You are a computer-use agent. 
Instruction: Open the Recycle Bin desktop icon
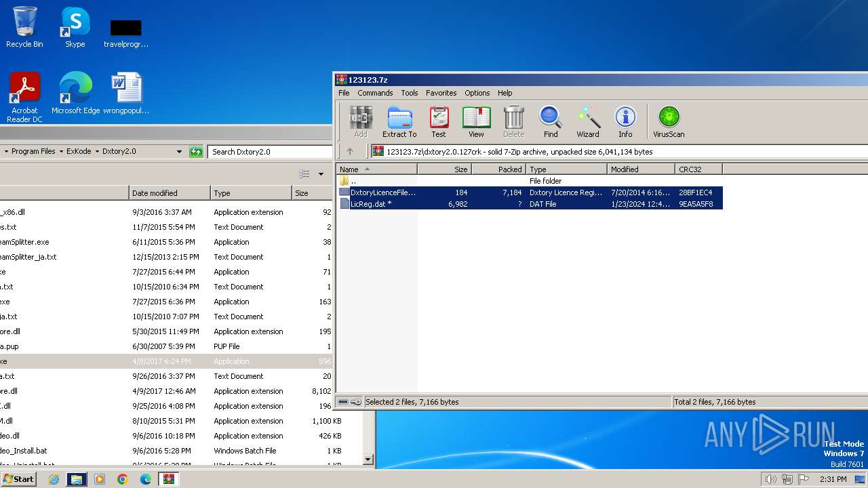point(24,27)
